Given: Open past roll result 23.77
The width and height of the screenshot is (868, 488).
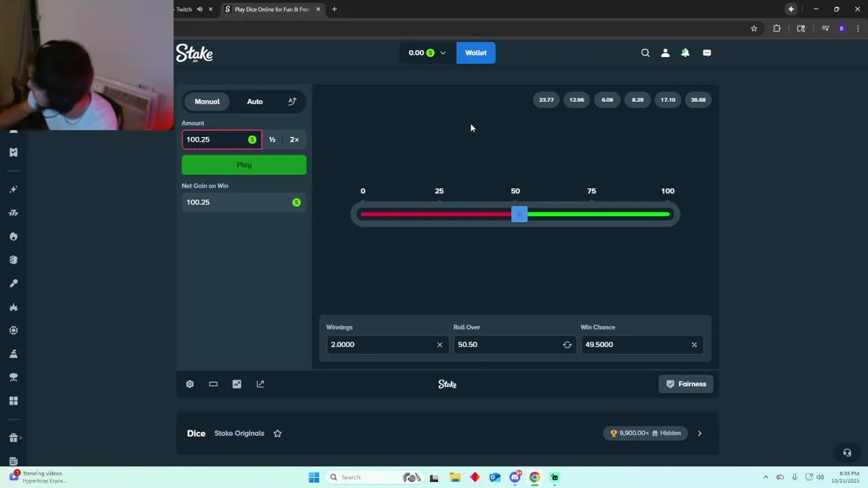Looking at the screenshot, I should click(x=546, y=100).
